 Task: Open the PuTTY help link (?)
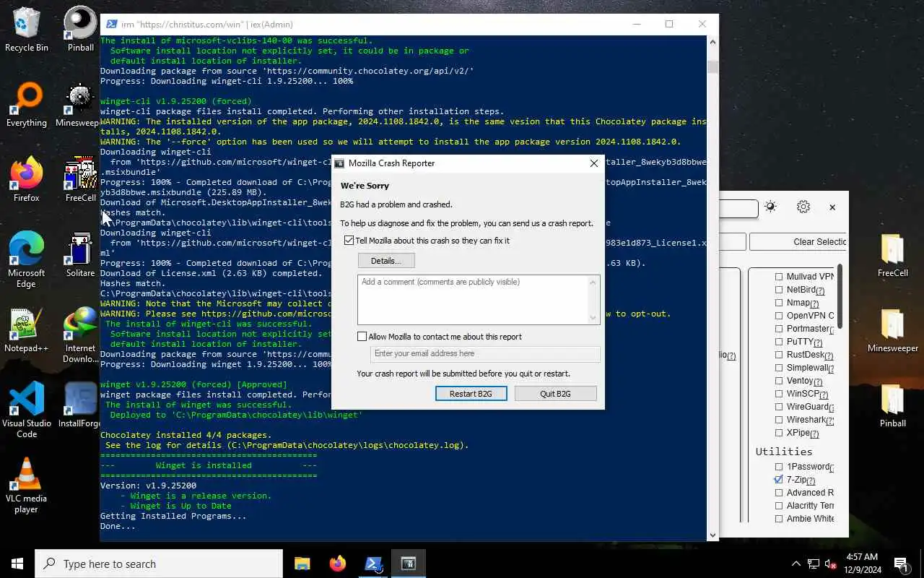819,342
